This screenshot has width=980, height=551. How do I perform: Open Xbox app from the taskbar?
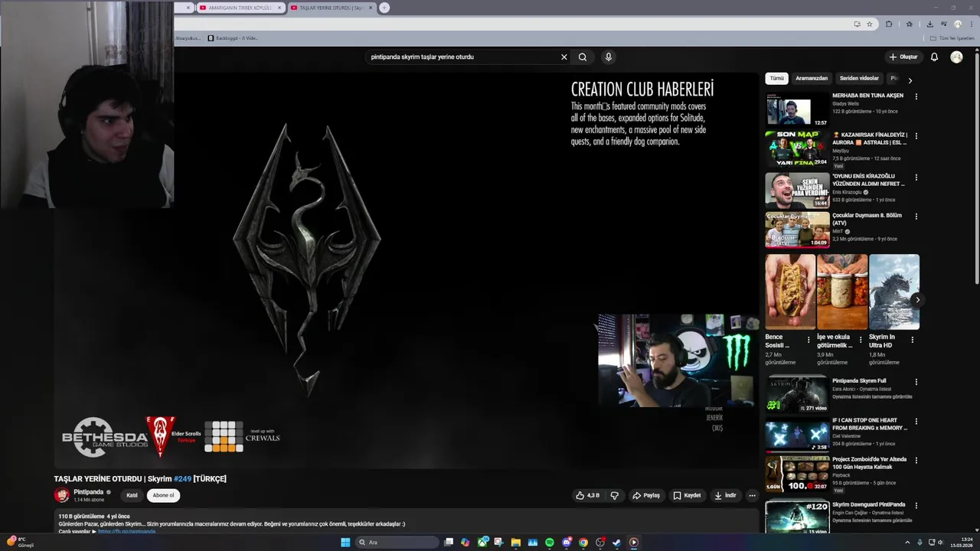482,543
